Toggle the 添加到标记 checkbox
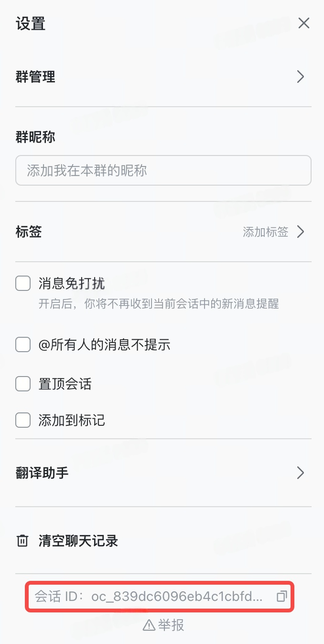 [x=23, y=421]
